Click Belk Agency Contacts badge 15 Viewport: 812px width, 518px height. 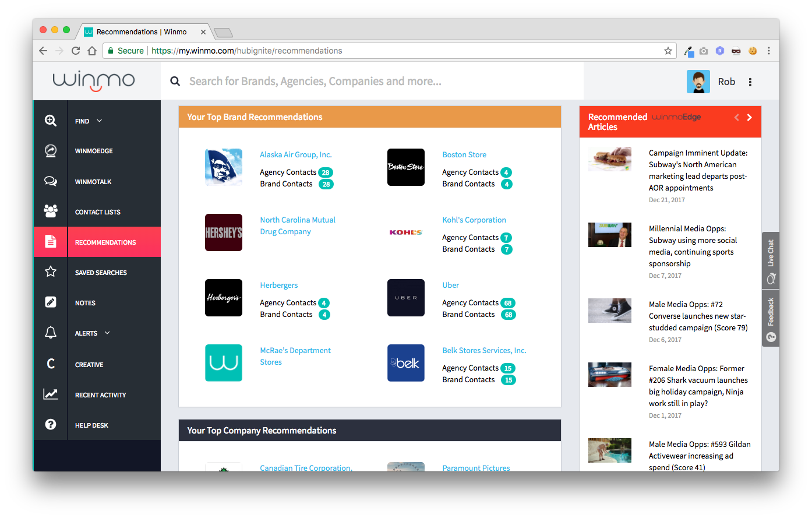coord(508,368)
